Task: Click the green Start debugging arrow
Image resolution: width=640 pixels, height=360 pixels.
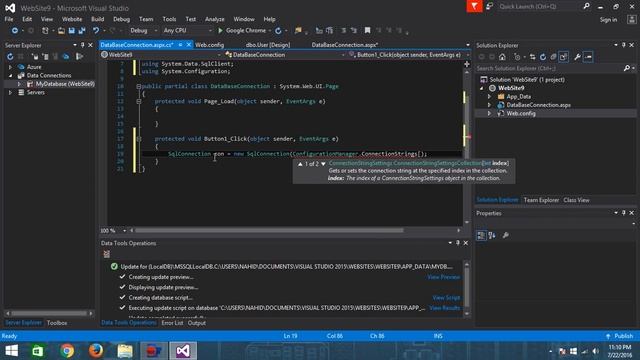Action: [x=220, y=31]
